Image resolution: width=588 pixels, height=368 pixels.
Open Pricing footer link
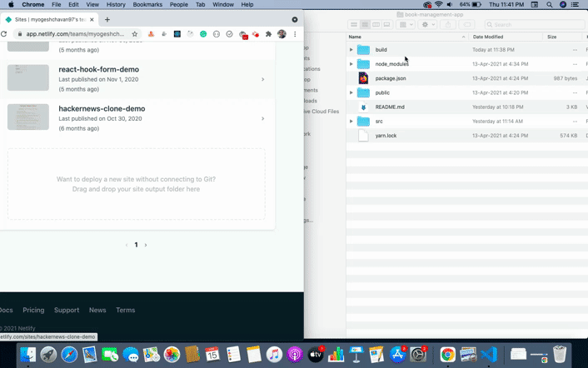click(33, 310)
